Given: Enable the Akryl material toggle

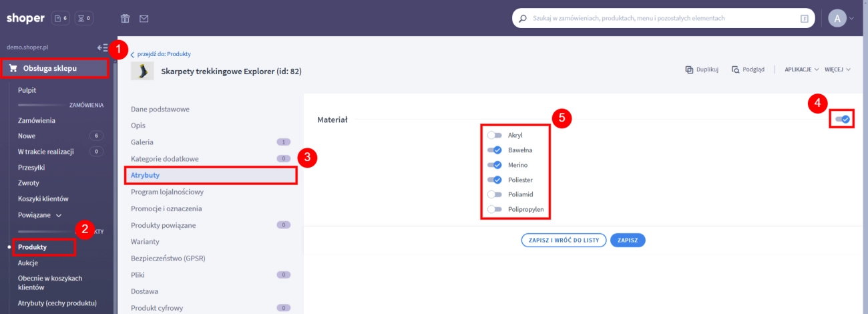Looking at the screenshot, I should [x=495, y=135].
